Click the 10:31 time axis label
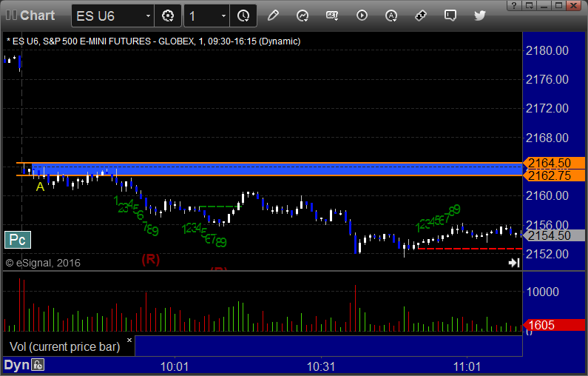Screen dimensions: 588x376 click(321, 366)
